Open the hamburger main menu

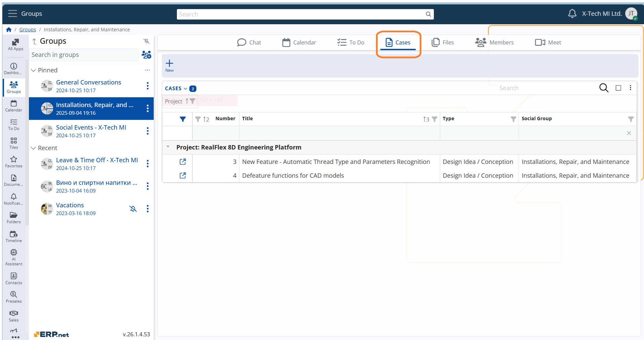coord(12,13)
